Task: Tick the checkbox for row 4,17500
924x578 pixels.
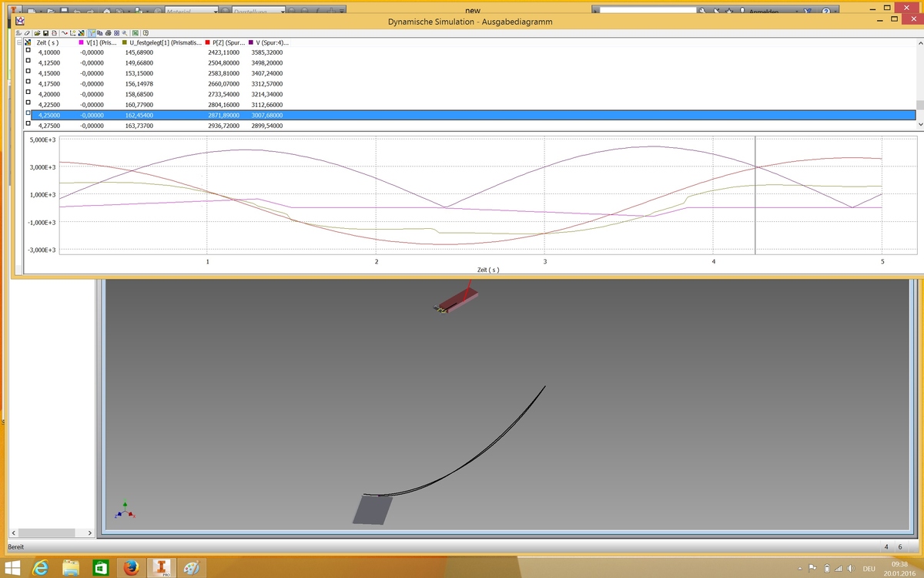Action: pyautogui.click(x=28, y=82)
